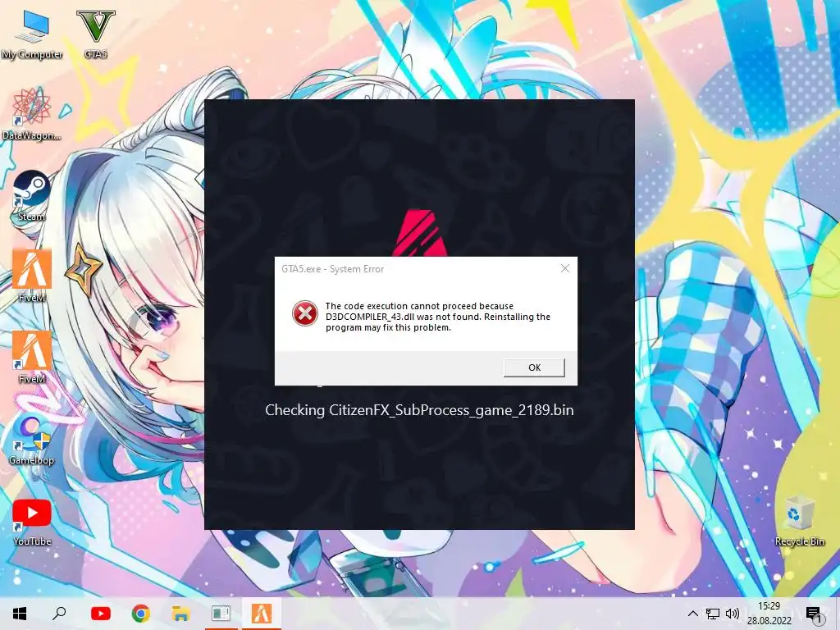The height and width of the screenshot is (630, 840).
Task: Open the Windows Start menu
Action: 20,614
